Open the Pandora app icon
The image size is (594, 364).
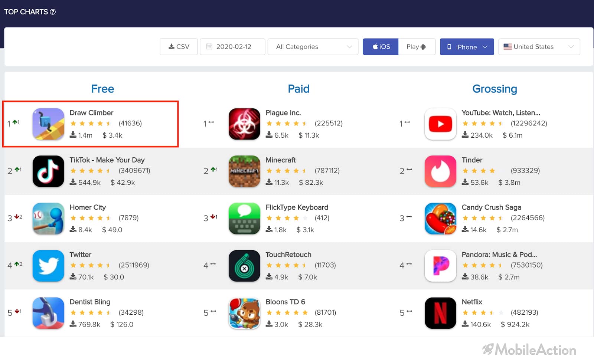[x=440, y=266]
